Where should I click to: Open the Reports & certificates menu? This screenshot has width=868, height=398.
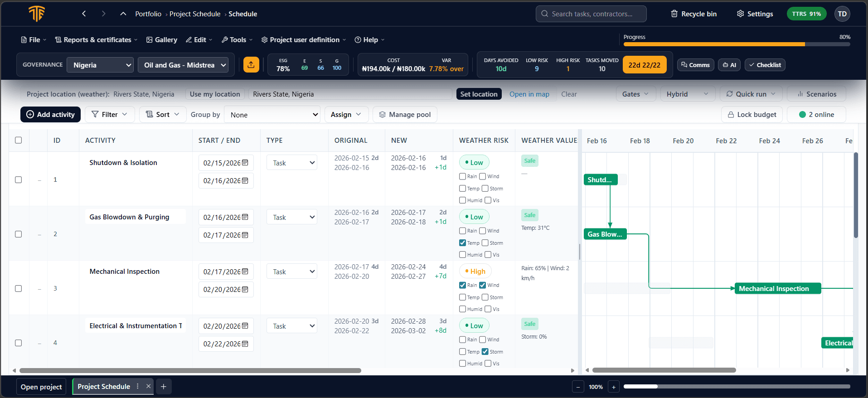pos(96,40)
